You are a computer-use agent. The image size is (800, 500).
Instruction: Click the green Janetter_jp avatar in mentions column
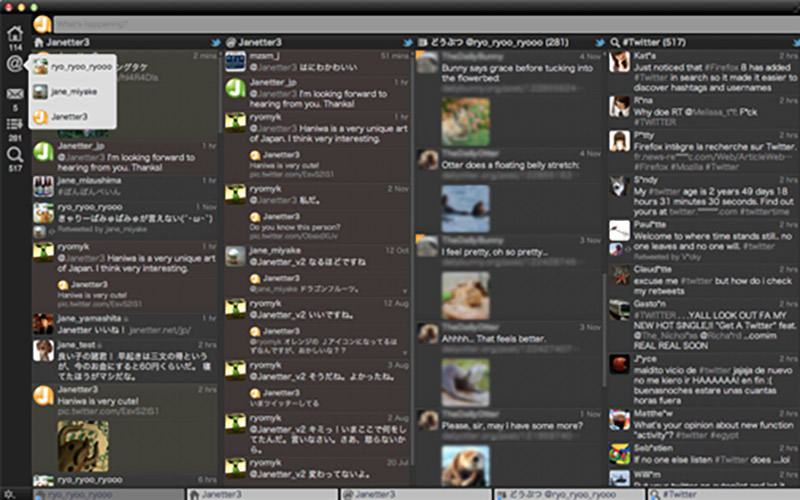coord(236,88)
